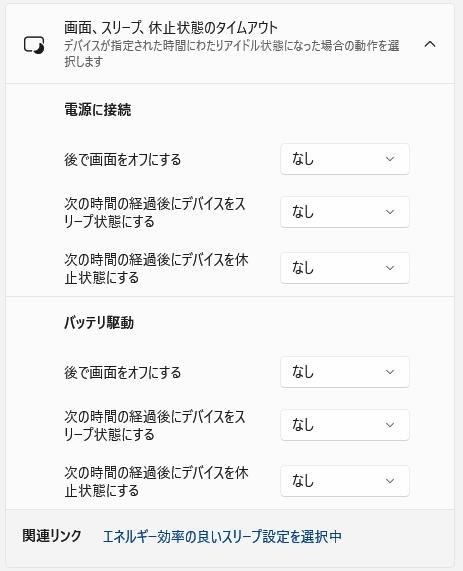The height and width of the screenshot is (571, 463).
Task: Open the plugged-in sleep timeout dropdown
Action: 345,212
